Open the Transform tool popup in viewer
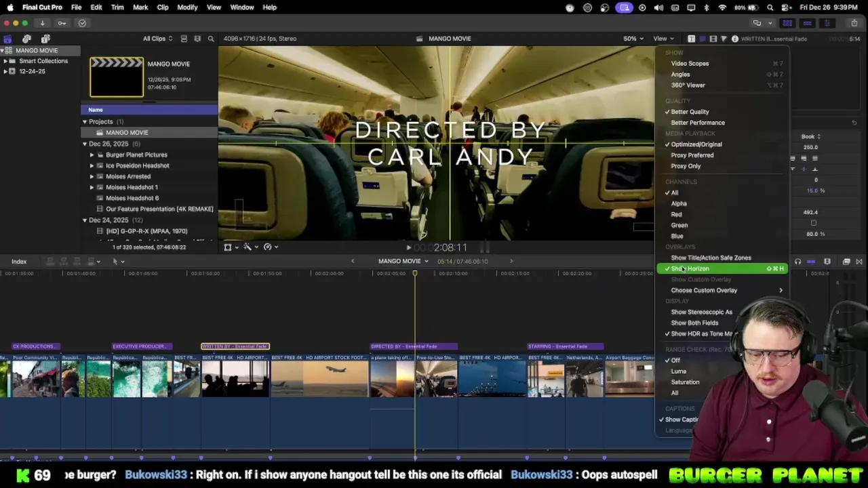Image resolution: width=868 pixels, height=488 pixels. point(231,247)
